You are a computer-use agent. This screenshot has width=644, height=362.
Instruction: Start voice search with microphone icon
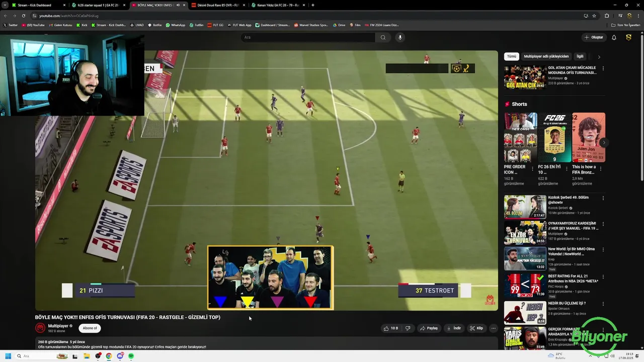pos(400,37)
